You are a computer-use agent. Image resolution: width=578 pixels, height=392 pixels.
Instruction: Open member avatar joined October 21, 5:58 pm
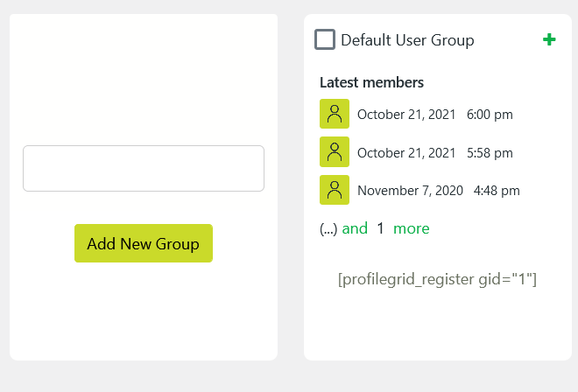coord(335,151)
